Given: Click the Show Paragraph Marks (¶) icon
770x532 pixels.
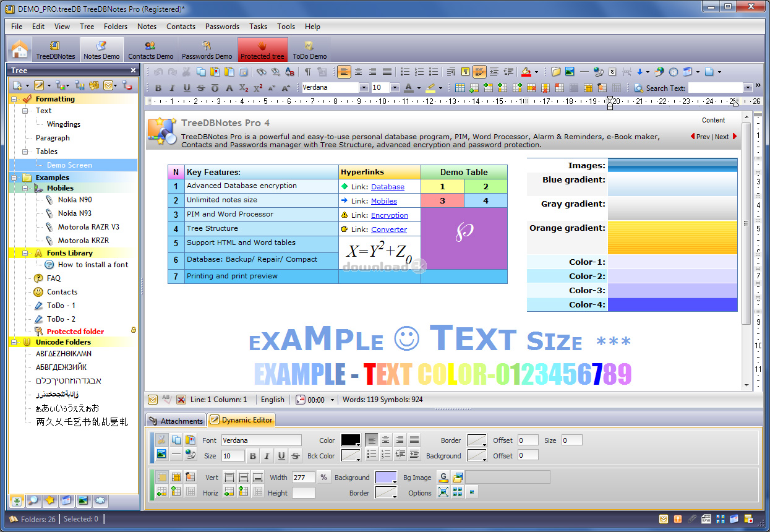Looking at the screenshot, I should pos(307,72).
